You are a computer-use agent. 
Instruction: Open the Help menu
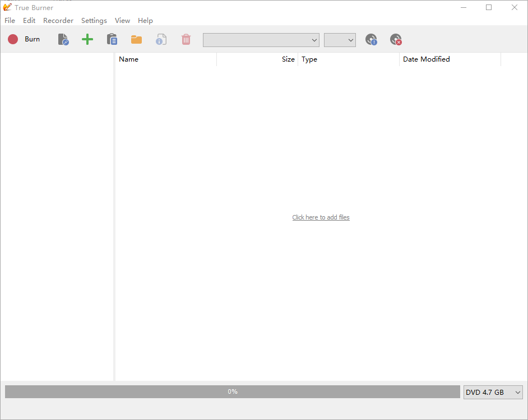coord(145,20)
